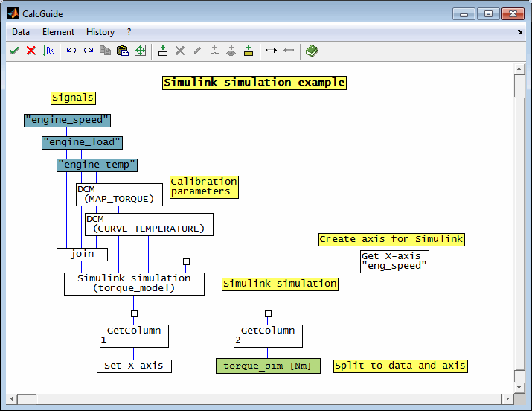Click the vertical scrollbar up arrow
This screenshot has width=532, height=411.
(519, 69)
